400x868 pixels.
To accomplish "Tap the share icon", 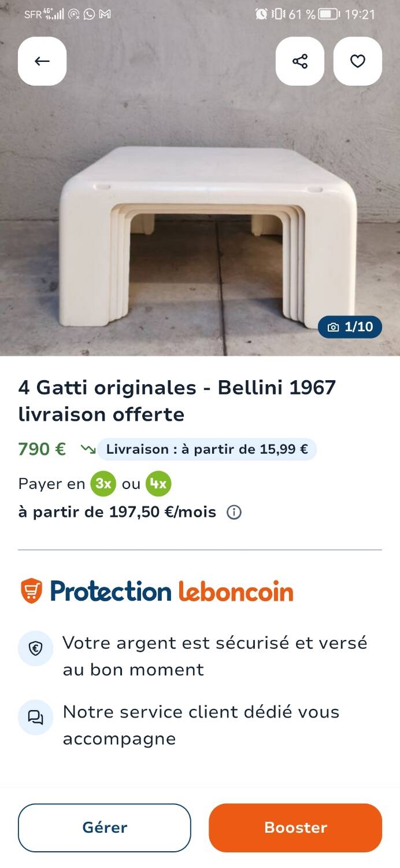I will [x=300, y=61].
